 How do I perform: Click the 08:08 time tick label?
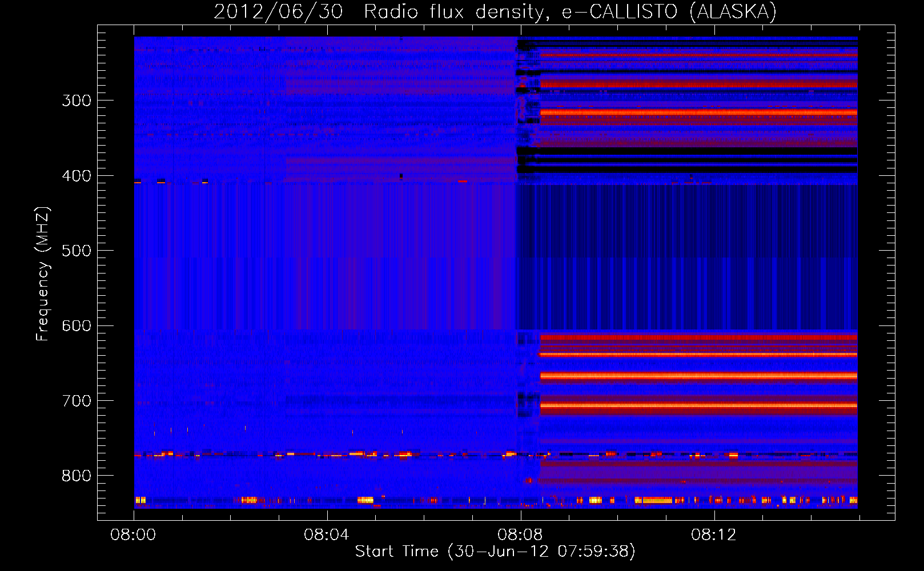[520, 535]
